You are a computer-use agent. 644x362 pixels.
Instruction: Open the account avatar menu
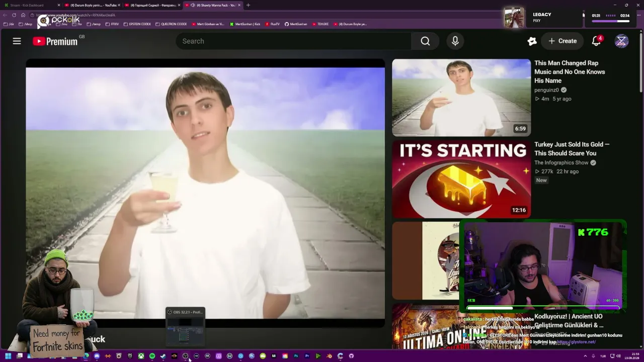[621, 41]
